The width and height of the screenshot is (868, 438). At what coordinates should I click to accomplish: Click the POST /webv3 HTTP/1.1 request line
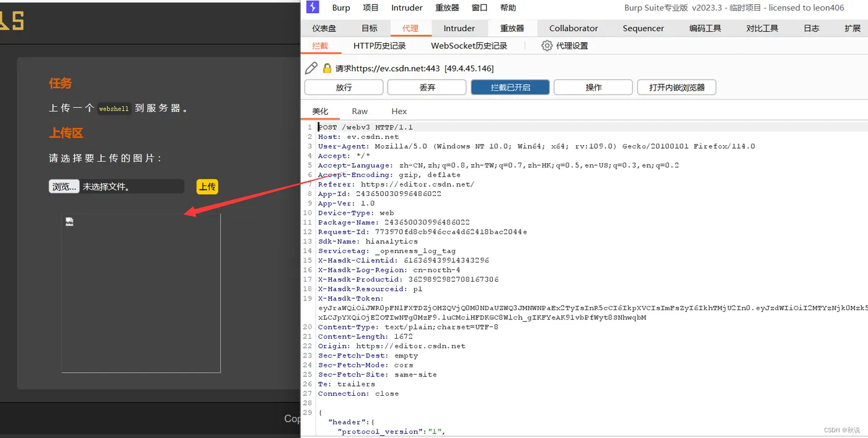(365, 127)
